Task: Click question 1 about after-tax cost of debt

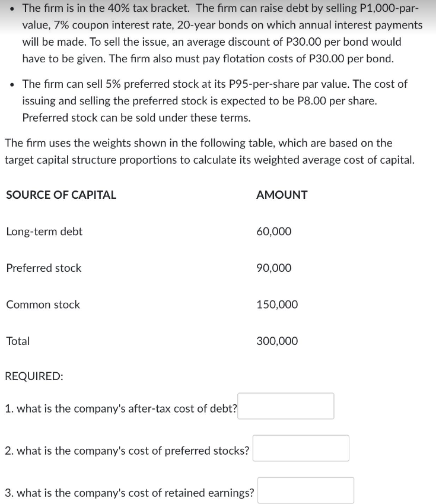Action: point(119,408)
